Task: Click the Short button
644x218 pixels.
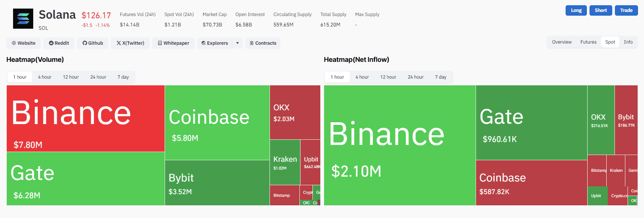Action: 601,10
